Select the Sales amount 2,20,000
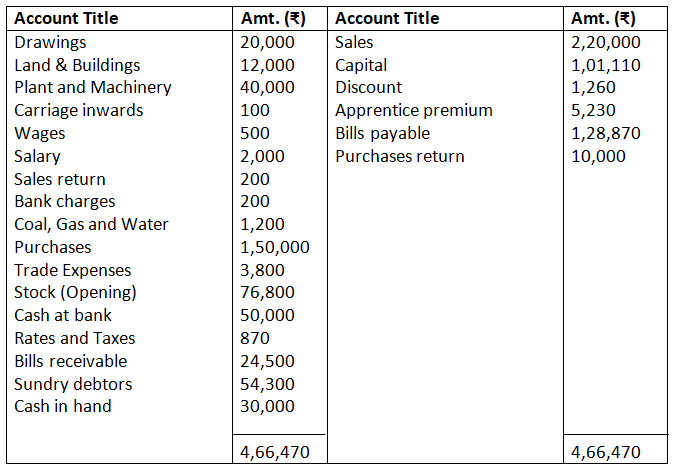This screenshot has width=676, height=468. point(605,42)
